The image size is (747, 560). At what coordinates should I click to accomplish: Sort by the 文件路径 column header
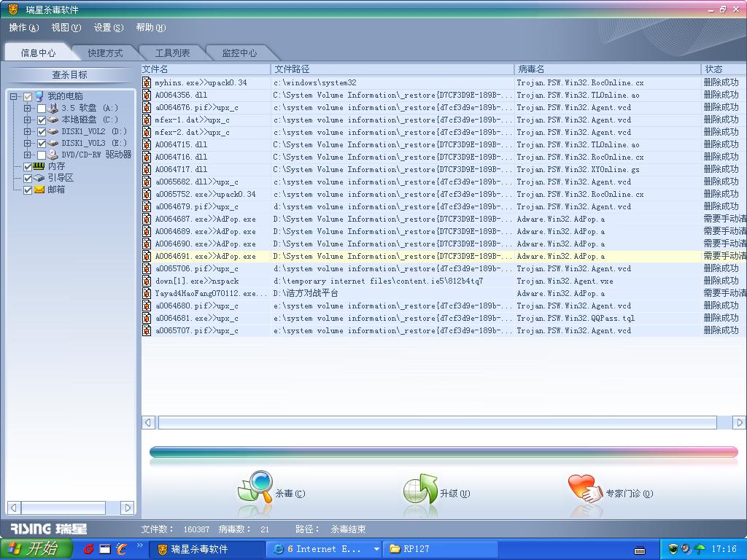pos(392,69)
